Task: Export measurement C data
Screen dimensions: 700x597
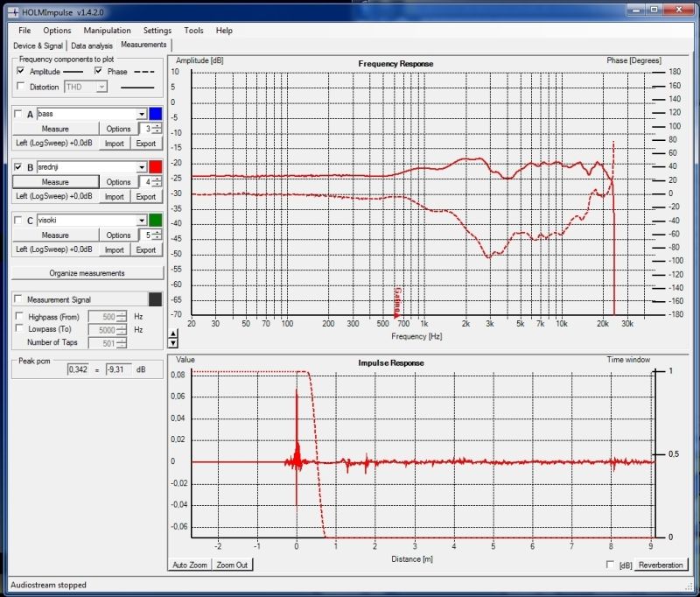Action: tap(146, 249)
